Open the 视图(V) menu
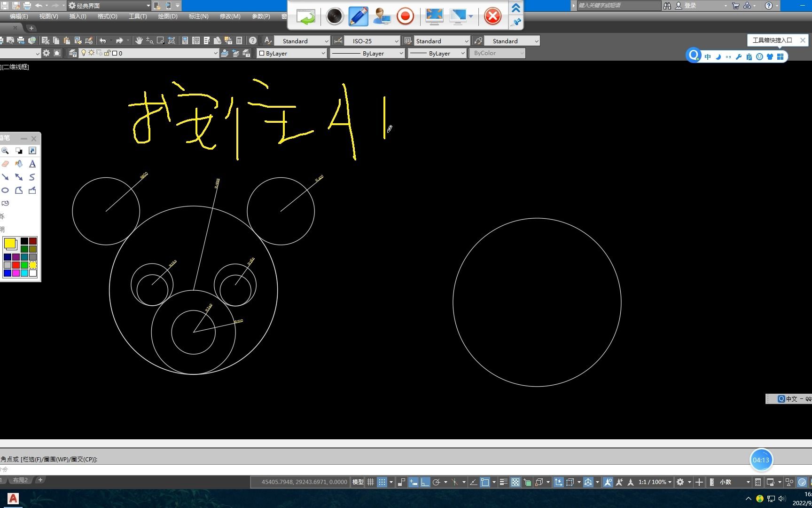812x508 pixels. (48, 16)
